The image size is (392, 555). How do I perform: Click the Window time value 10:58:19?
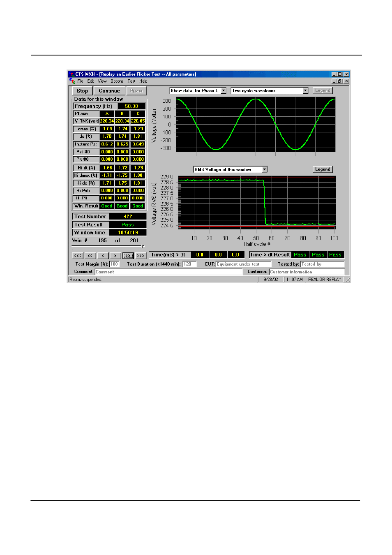click(x=128, y=233)
